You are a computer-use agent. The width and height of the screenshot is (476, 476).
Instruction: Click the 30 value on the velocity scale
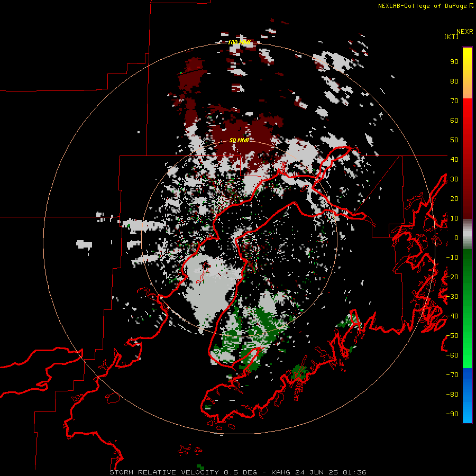click(454, 179)
